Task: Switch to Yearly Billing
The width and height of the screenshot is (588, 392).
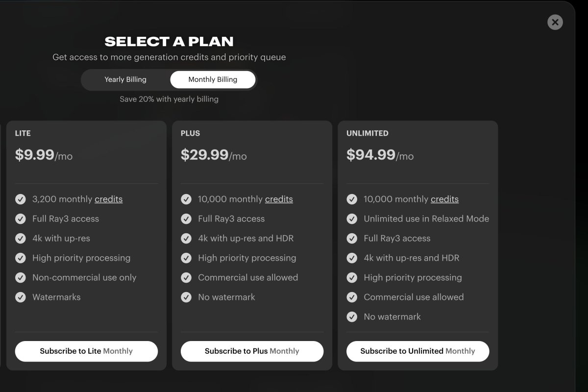Action: [125, 79]
